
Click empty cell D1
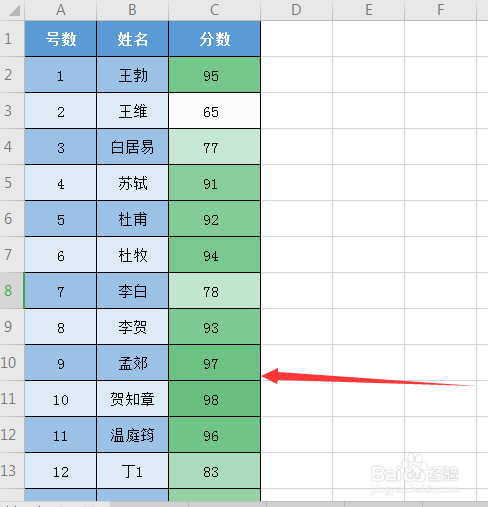point(296,39)
